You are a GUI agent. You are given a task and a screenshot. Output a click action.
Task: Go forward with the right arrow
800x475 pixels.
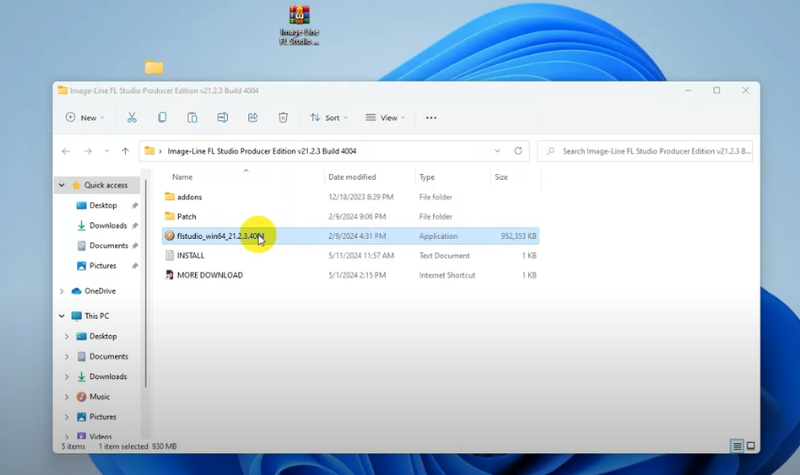(x=88, y=151)
